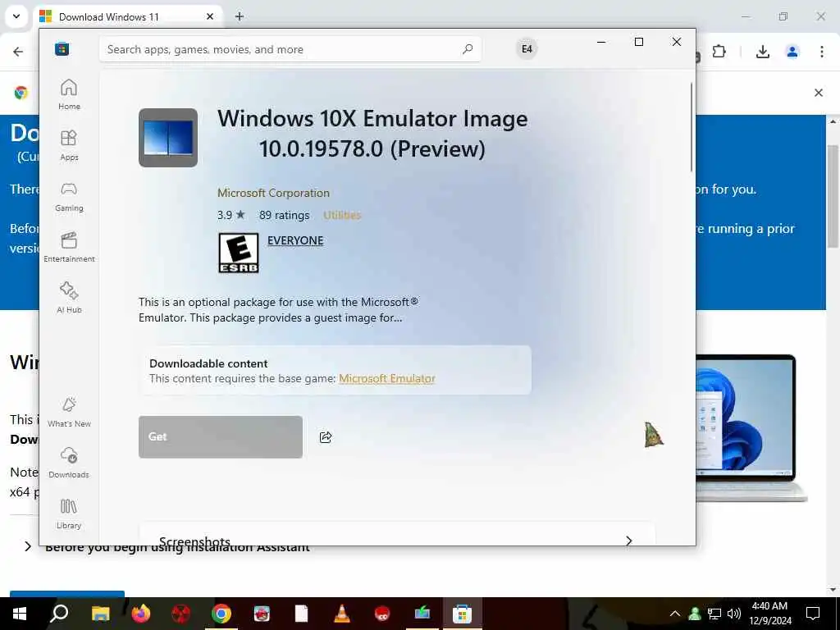Open Chrome extensions puzzle icon
The height and width of the screenshot is (630, 840).
point(719,52)
